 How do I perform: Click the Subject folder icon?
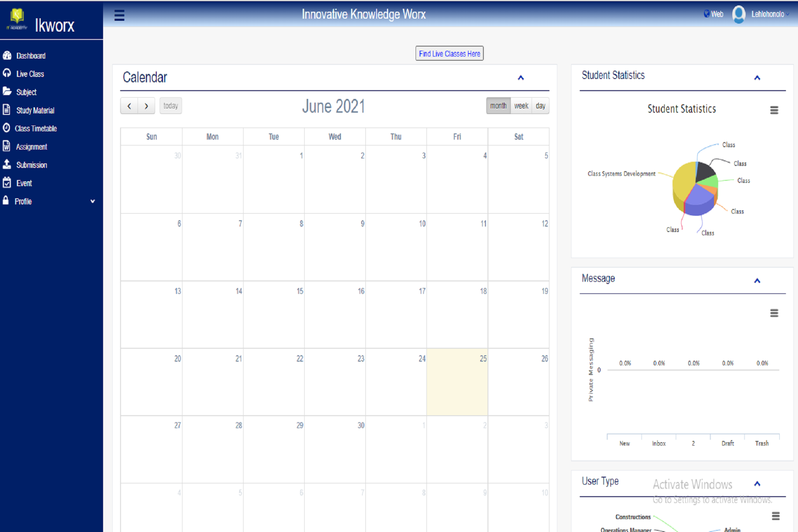(7, 91)
